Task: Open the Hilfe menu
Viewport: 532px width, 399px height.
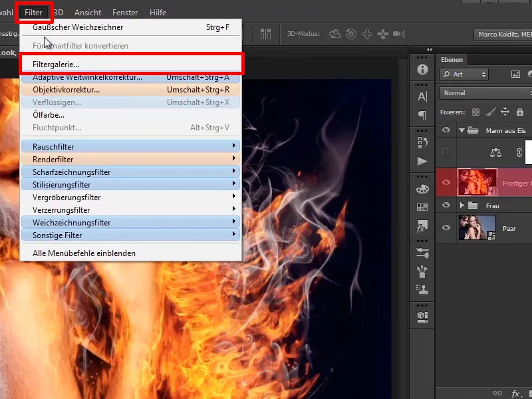Action: point(158,13)
